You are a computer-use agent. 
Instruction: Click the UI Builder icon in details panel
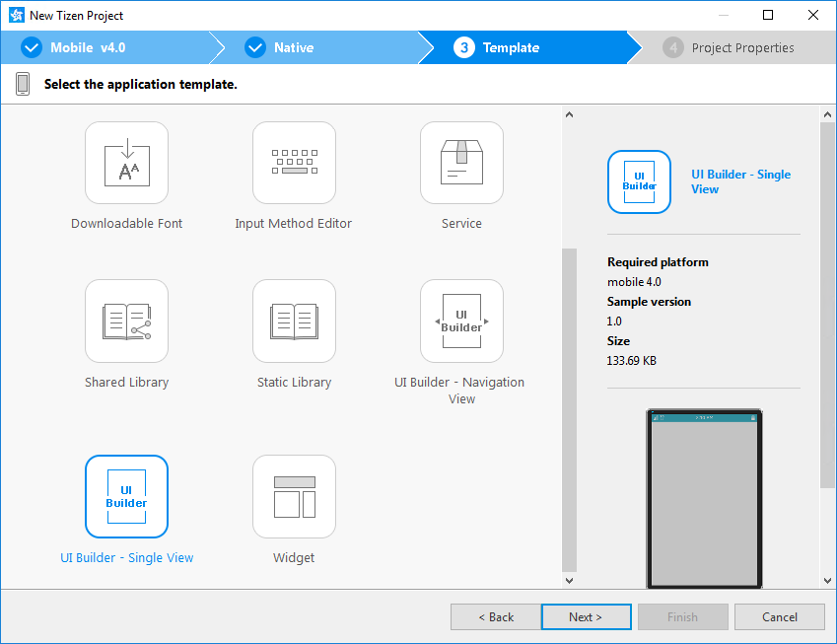[639, 181]
